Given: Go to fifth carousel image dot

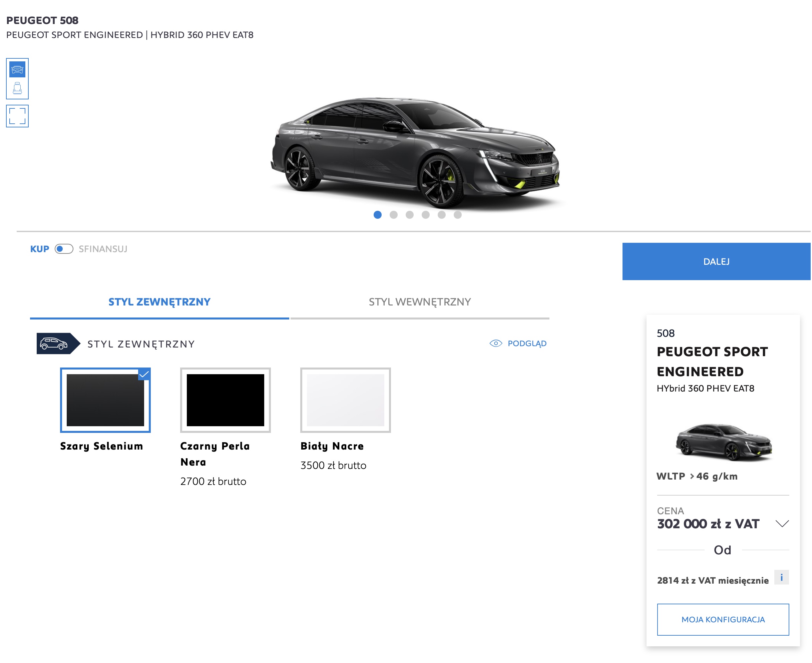Looking at the screenshot, I should point(442,215).
